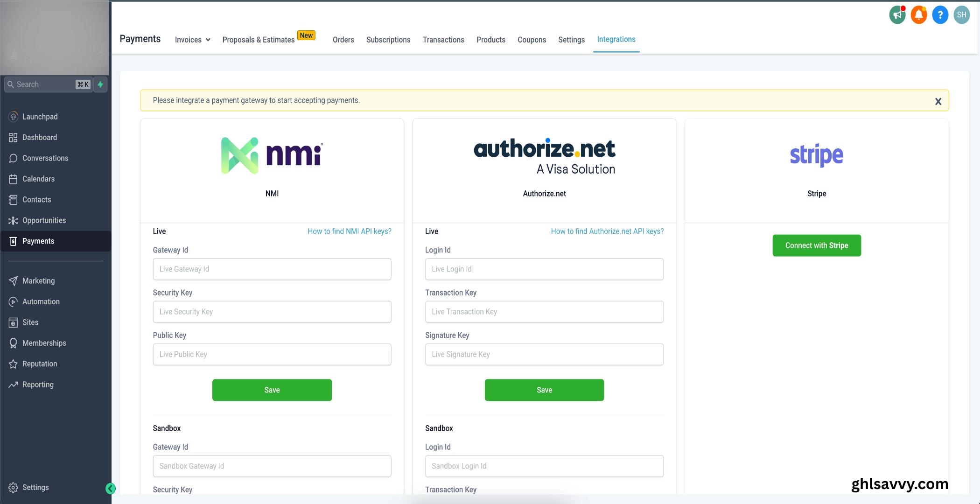Expand the Invoices dropdown
Screen dimensions: 980x504
coord(192,40)
